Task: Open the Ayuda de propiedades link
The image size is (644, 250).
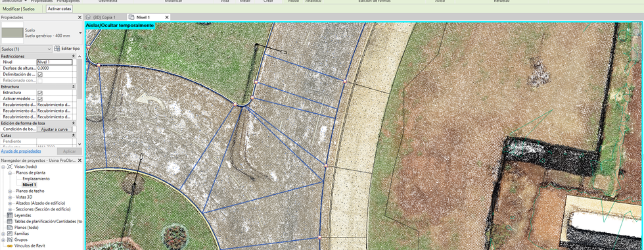Action: click(x=21, y=151)
